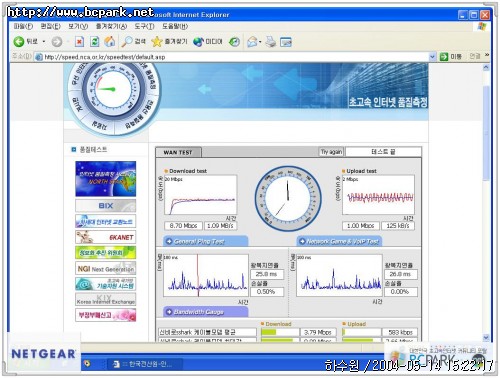This screenshot has width=500, height=378.
Task: Select the WAN TEST tab
Action: click(178, 152)
